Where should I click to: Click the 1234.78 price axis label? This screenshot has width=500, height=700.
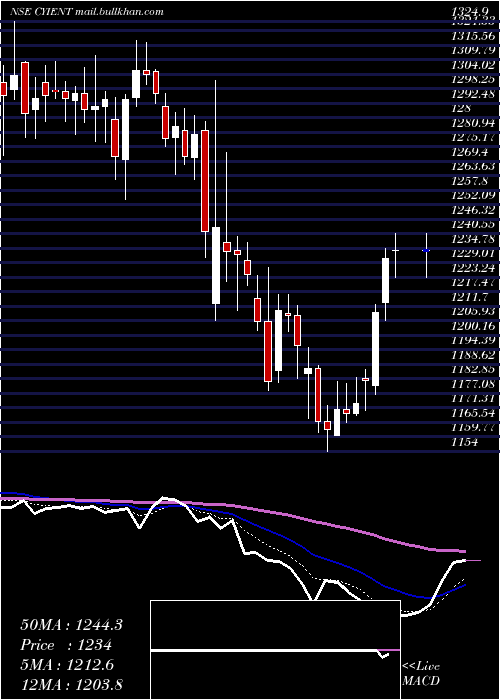pos(473,239)
